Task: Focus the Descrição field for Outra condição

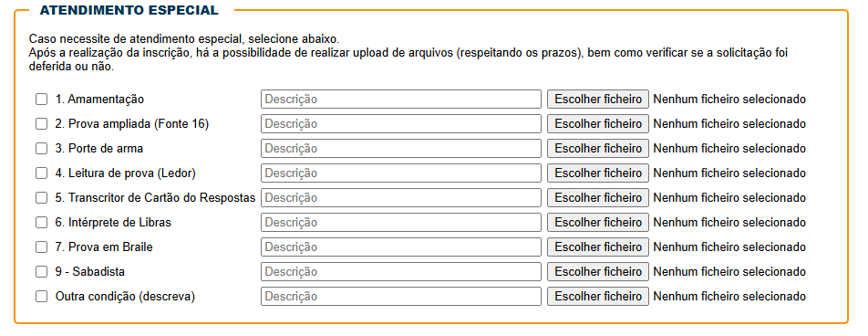Action: pos(401,297)
